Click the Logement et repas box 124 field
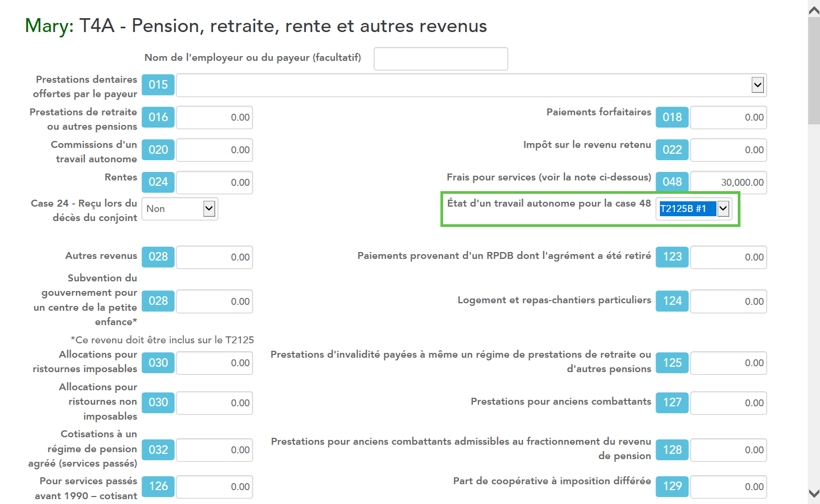The width and height of the screenshot is (820, 504). [x=728, y=302]
